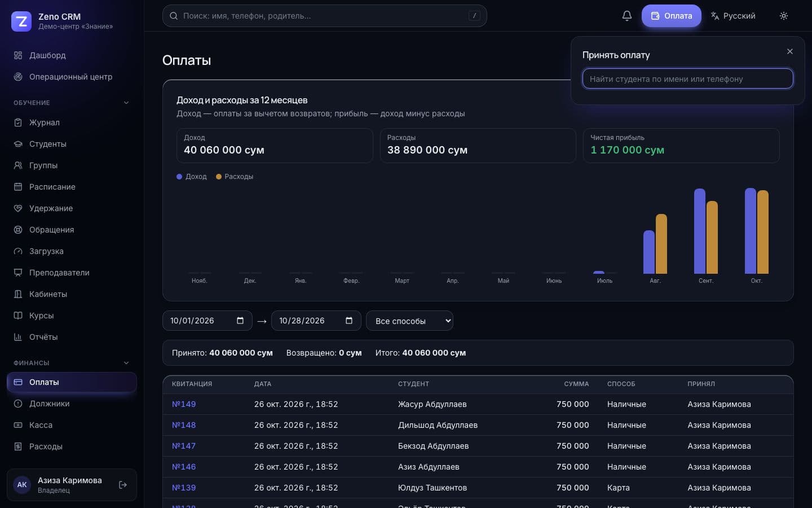Click the Оплата button in header
Screen dimensions: 812x508
tap(672, 16)
